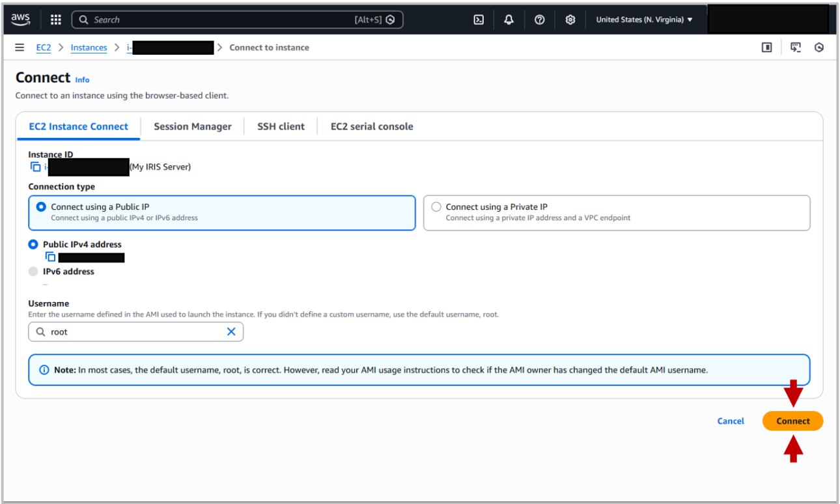Clear the Username field with the X
Viewport: 840px width, 504px height.
click(231, 331)
